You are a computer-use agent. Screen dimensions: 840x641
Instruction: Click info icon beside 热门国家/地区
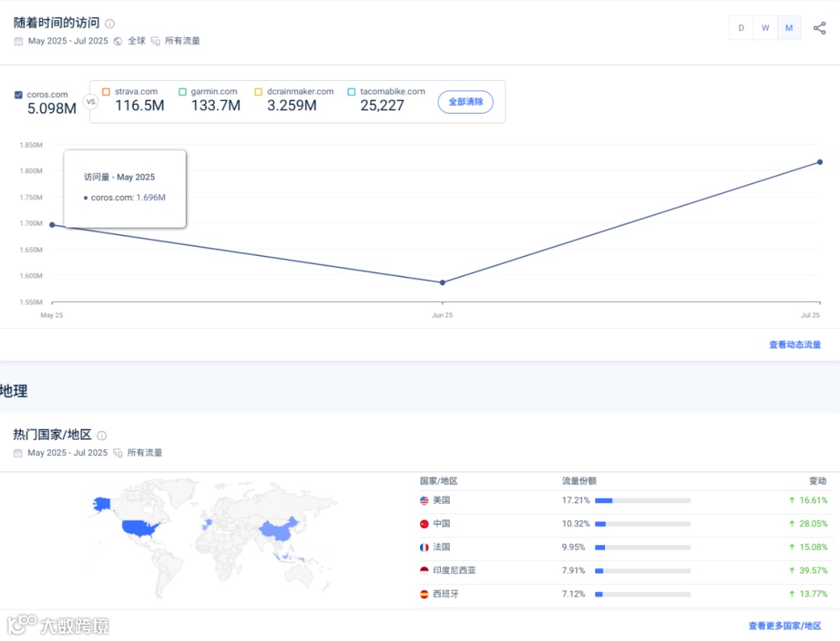tap(102, 436)
